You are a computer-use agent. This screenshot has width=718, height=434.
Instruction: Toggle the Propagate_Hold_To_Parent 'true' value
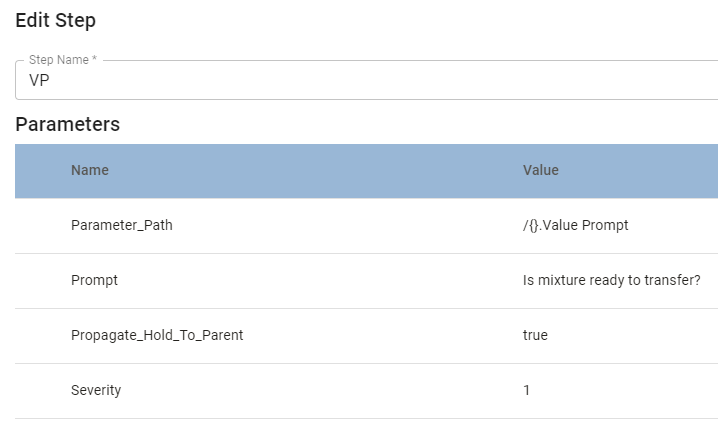[x=535, y=335]
